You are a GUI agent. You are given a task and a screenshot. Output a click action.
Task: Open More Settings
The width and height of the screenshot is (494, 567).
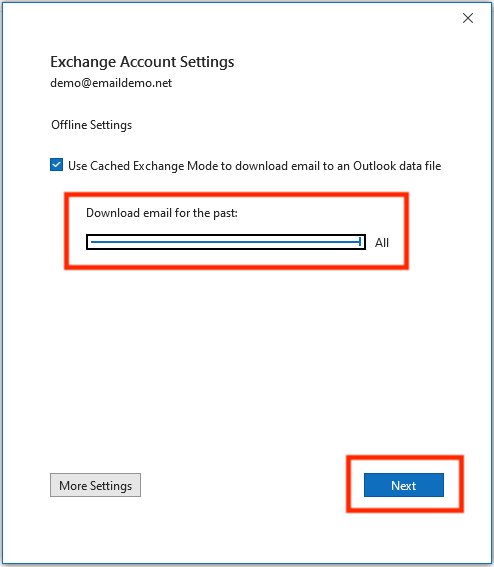click(x=95, y=485)
